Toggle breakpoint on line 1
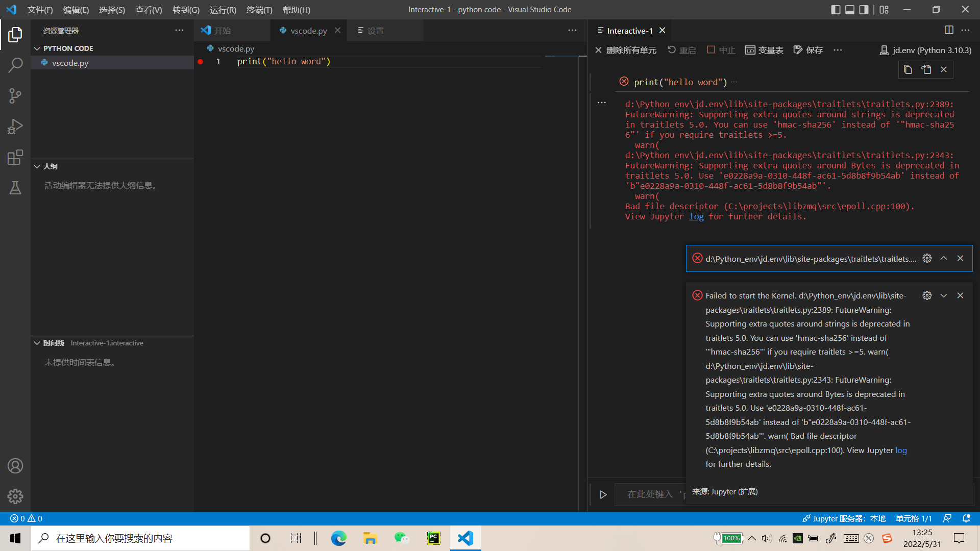The image size is (980, 551). (201, 62)
